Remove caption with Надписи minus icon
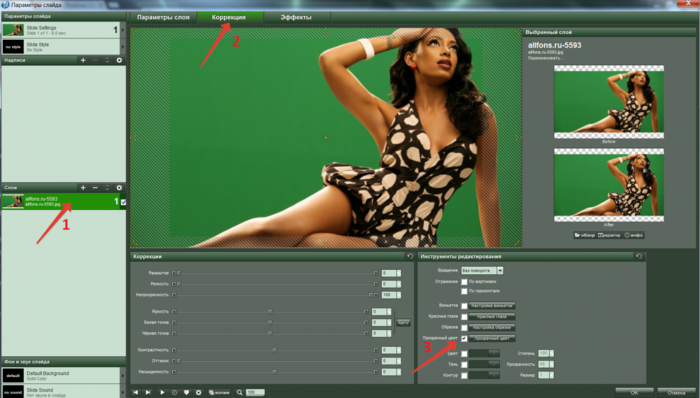Image resolution: width=700 pixels, height=398 pixels. (x=95, y=60)
